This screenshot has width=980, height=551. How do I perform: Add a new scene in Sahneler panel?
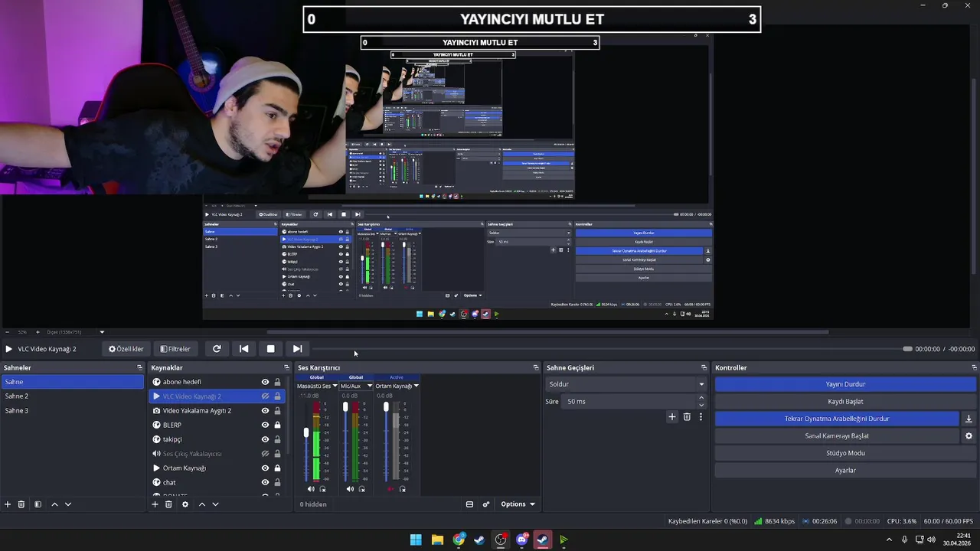(8, 504)
